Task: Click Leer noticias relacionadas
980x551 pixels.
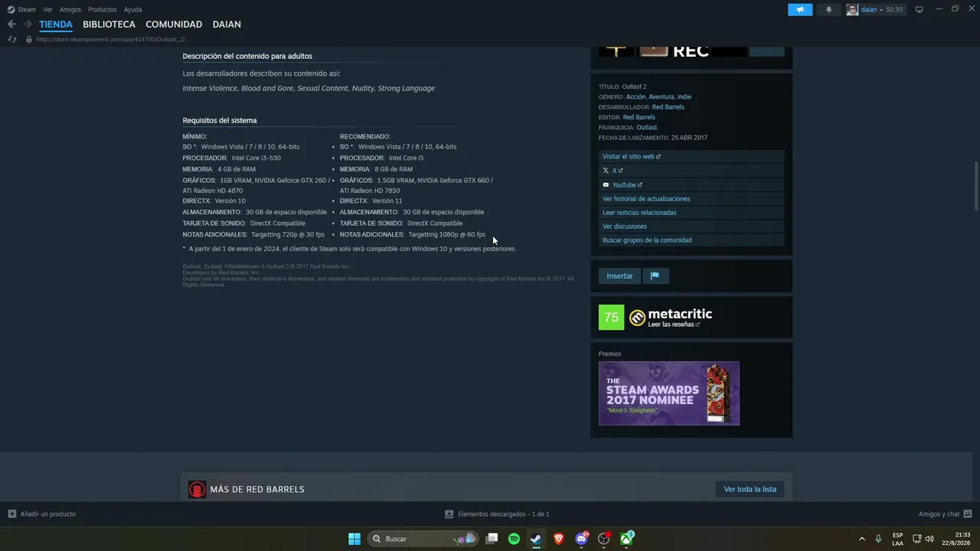Action: (691, 213)
